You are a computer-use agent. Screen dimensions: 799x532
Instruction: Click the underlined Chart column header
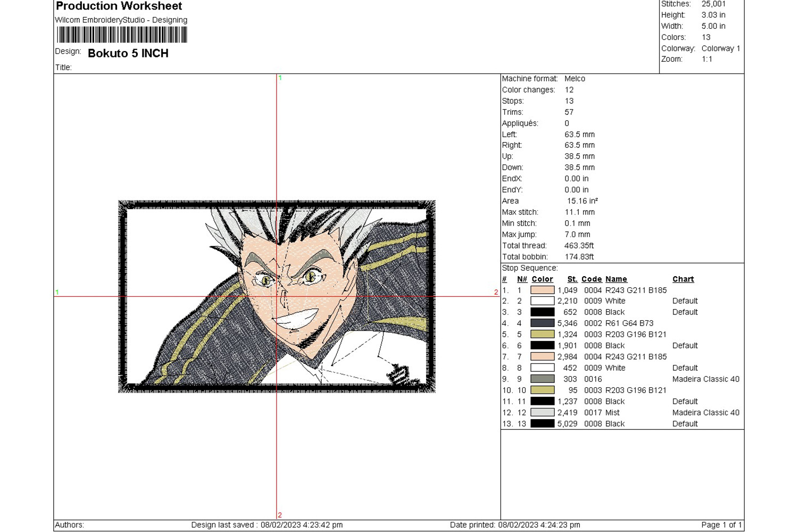pyautogui.click(x=683, y=279)
